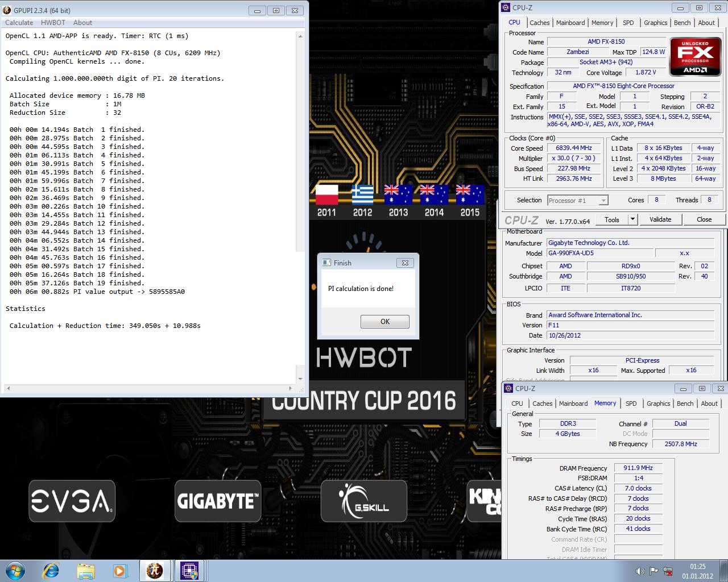Switch to Memory tab in top CPU-Z

point(602,23)
